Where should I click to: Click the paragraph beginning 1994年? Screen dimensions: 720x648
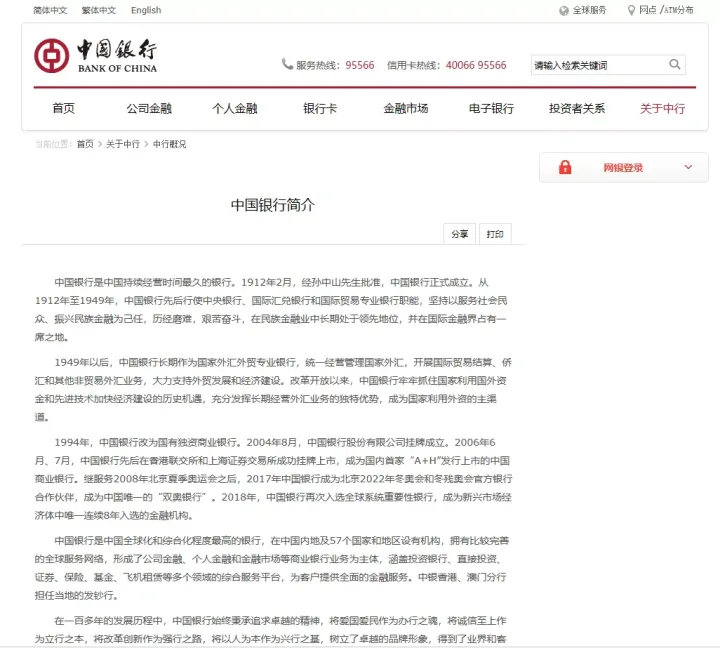coord(273,479)
